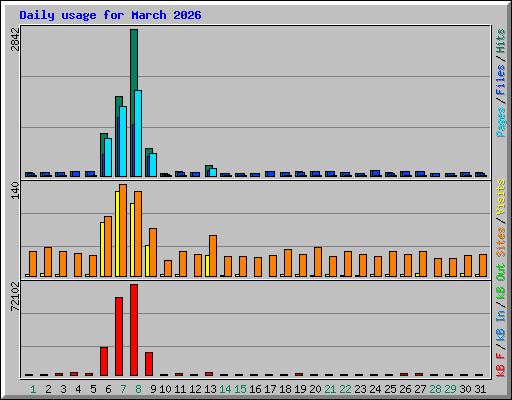512x400 pixels.
Task: Select the orange sites bar for day 18
Action: coord(288,263)
